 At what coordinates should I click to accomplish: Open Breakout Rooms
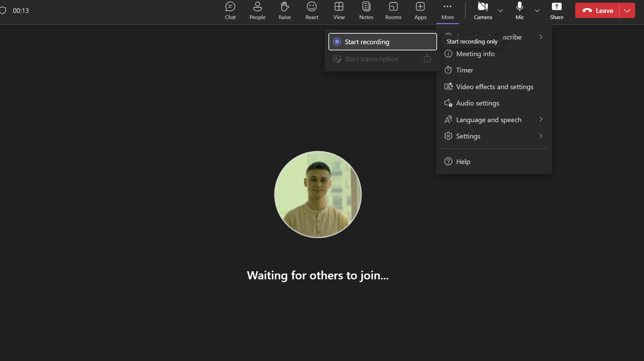tap(393, 11)
